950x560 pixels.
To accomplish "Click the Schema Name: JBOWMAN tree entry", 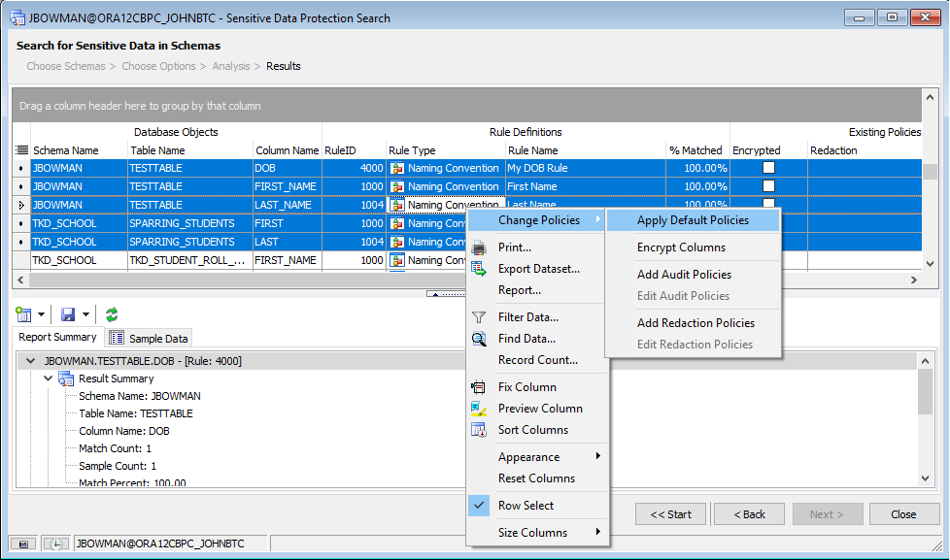I will click(139, 396).
